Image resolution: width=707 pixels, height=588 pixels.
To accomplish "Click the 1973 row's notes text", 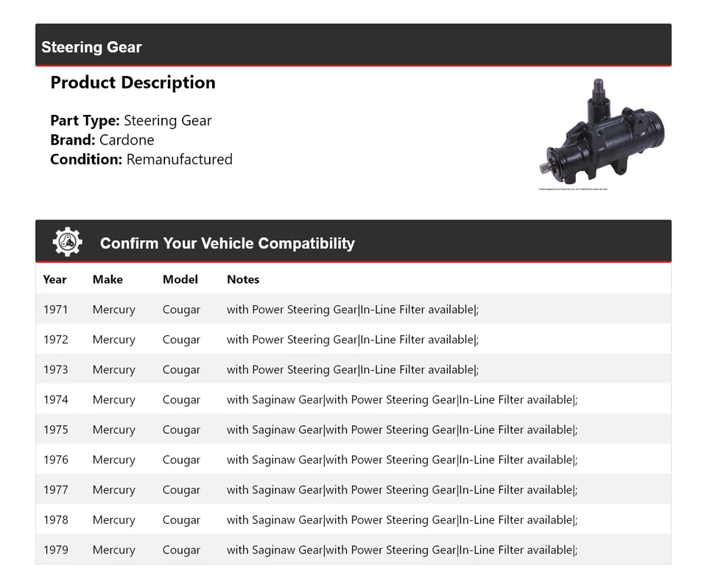I will [x=352, y=370].
